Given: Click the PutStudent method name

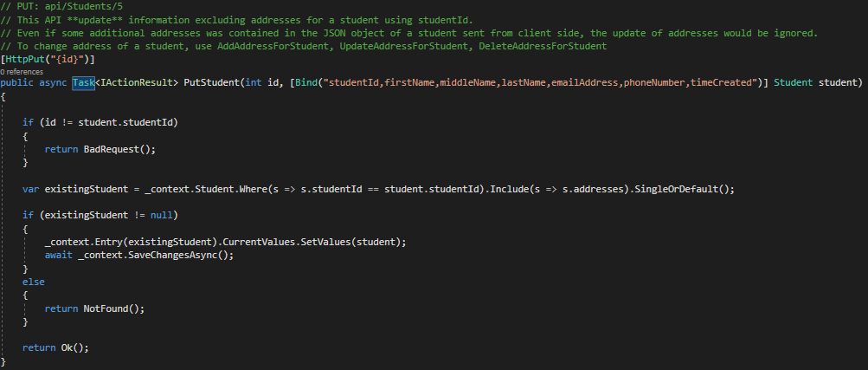Looking at the screenshot, I should 211,82.
